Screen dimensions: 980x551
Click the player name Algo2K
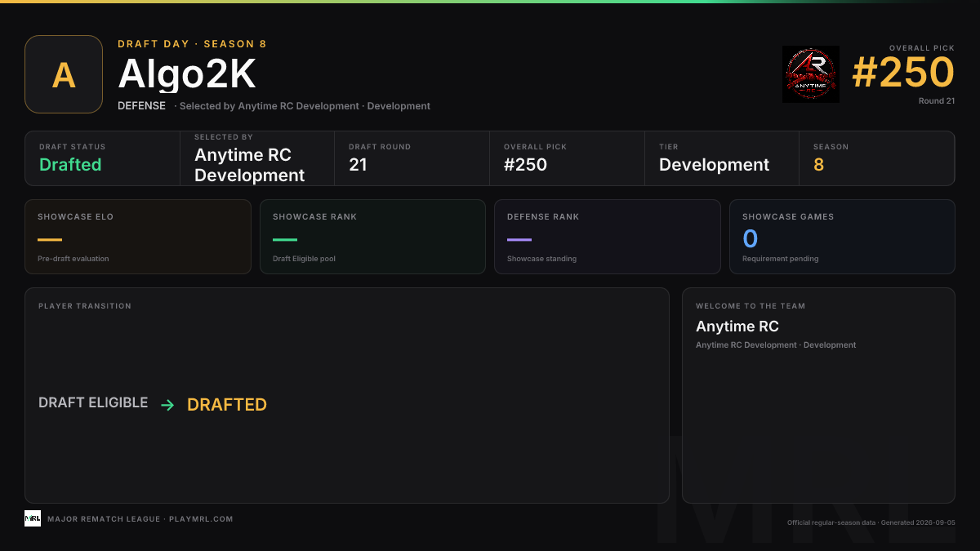pyautogui.click(x=187, y=74)
